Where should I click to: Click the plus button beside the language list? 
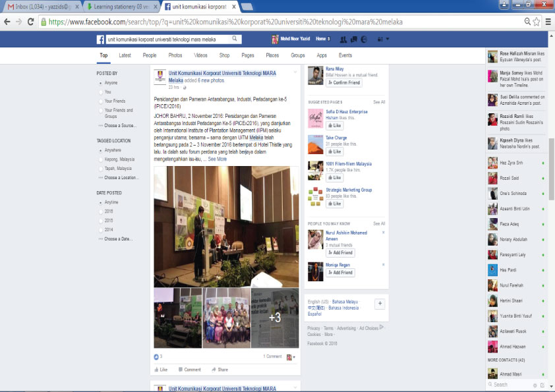[x=380, y=304]
